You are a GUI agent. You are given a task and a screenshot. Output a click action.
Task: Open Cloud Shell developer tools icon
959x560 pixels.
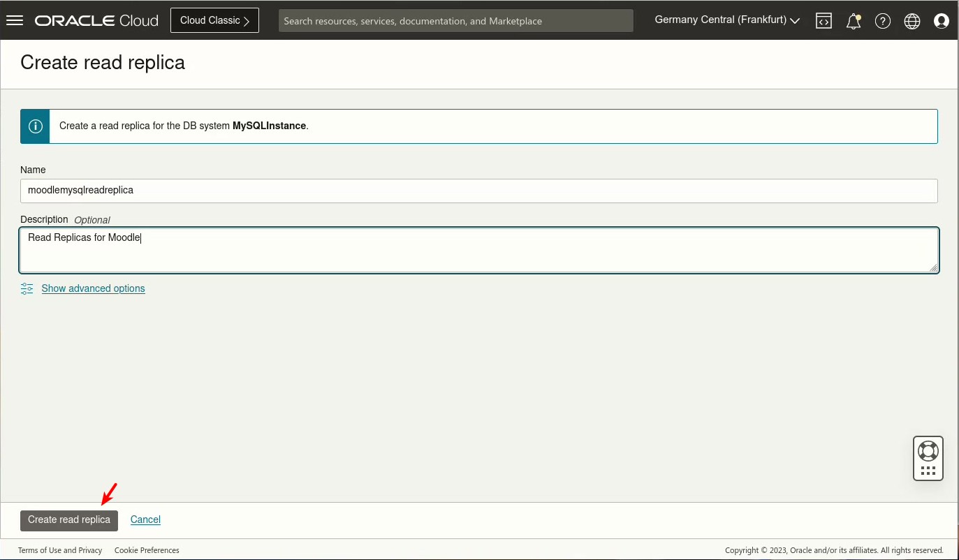click(823, 21)
